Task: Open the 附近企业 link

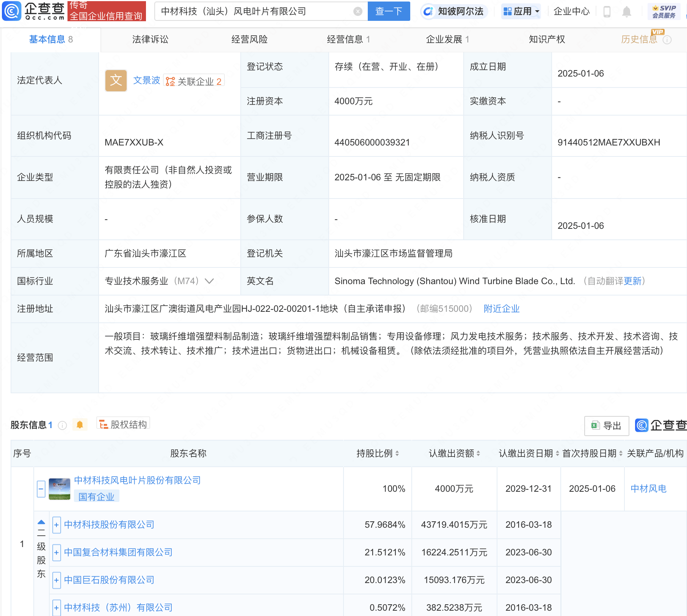Action: click(501, 309)
